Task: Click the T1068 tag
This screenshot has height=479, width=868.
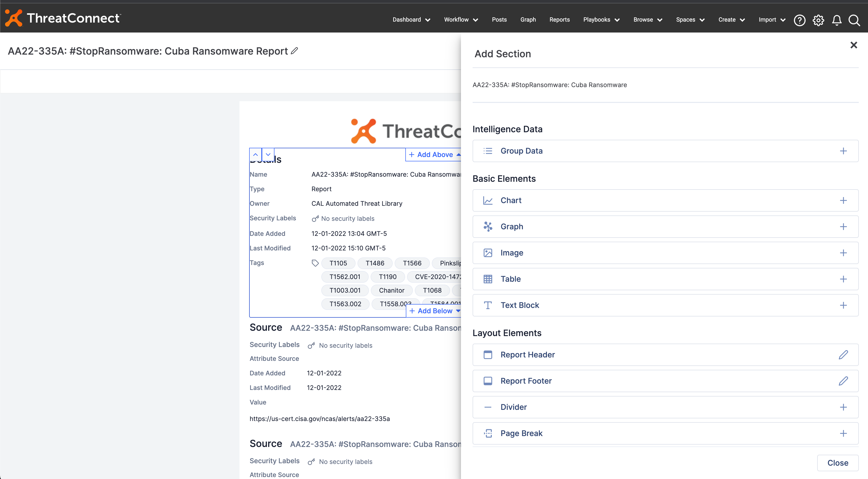Action: [x=432, y=290]
